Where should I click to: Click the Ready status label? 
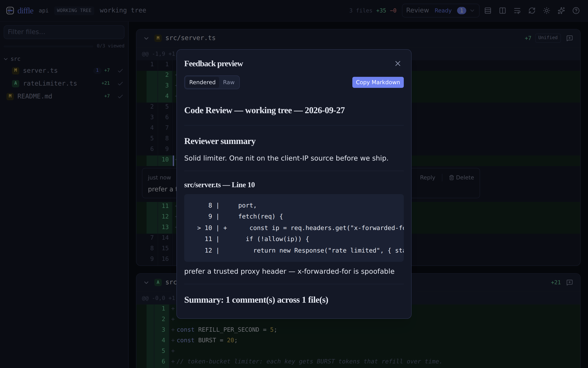coord(443,11)
